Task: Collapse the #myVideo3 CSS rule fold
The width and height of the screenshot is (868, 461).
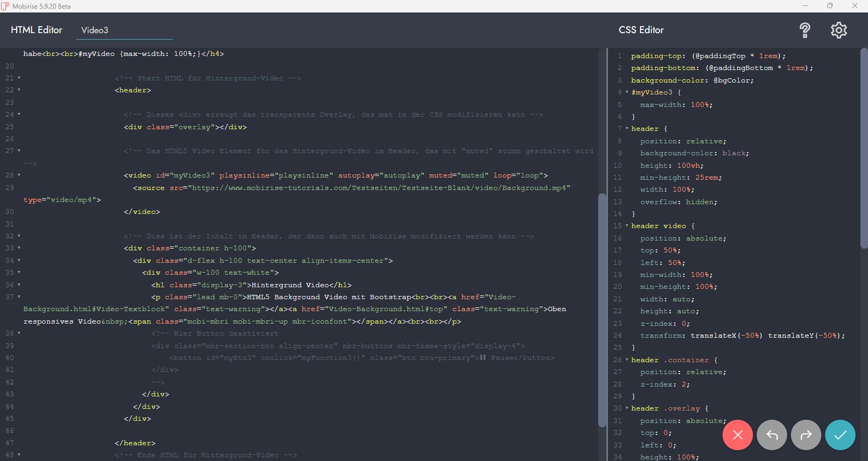Action: pos(626,92)
